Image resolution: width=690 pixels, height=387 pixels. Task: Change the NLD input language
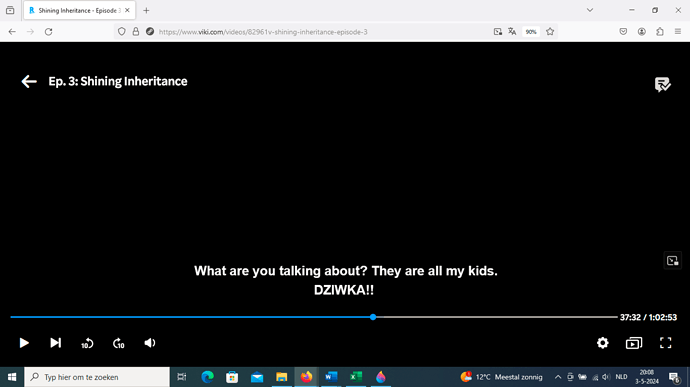click(x=621, y=377)
